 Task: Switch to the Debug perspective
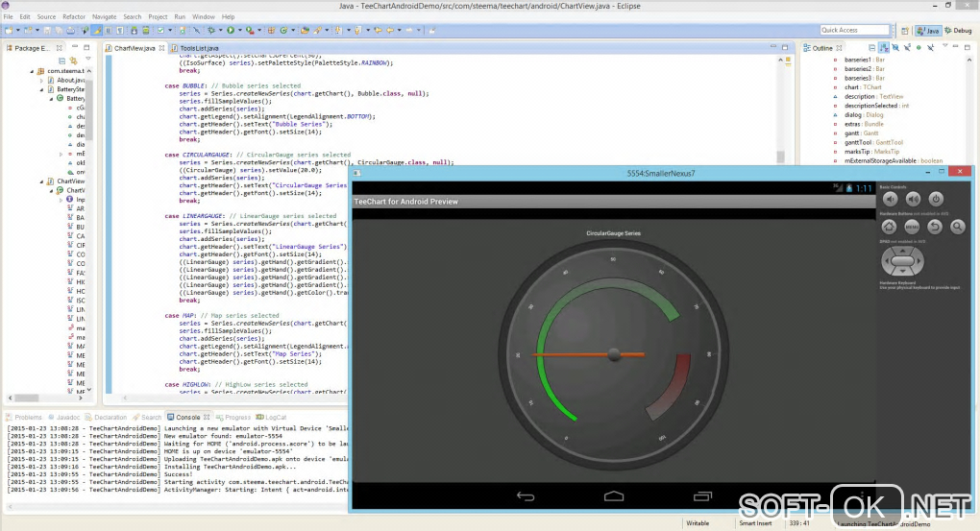click(958, 31)
